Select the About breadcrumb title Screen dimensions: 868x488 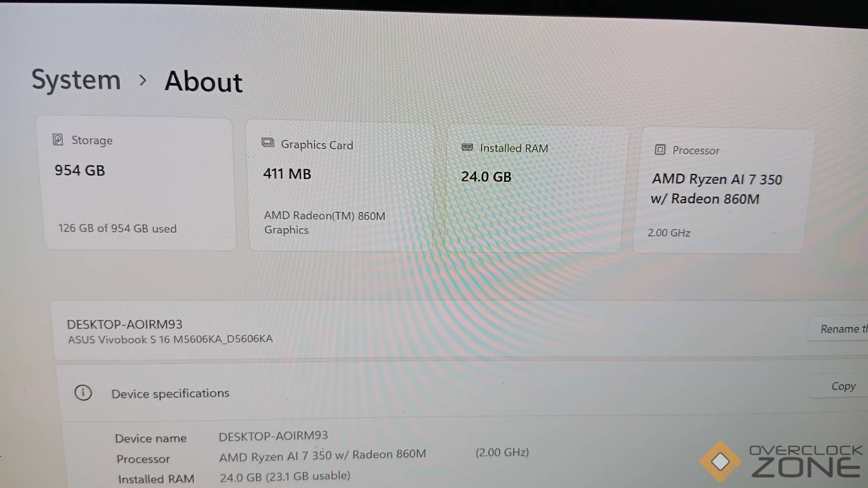point(204,81)
